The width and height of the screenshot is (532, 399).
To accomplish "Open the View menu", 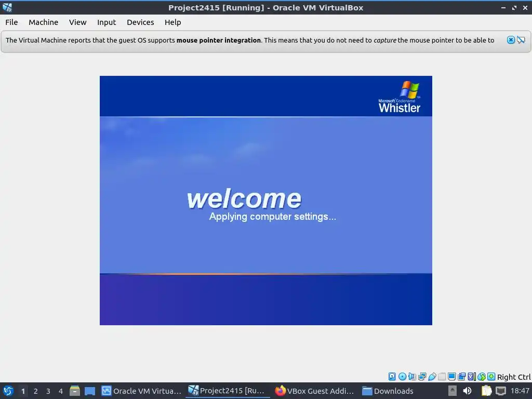I will coord(78,22).
